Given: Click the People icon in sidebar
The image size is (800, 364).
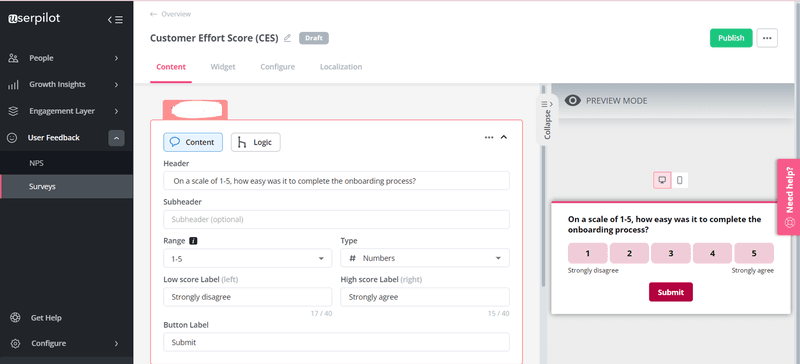Looking at the screenshot, I should [14, 58].
